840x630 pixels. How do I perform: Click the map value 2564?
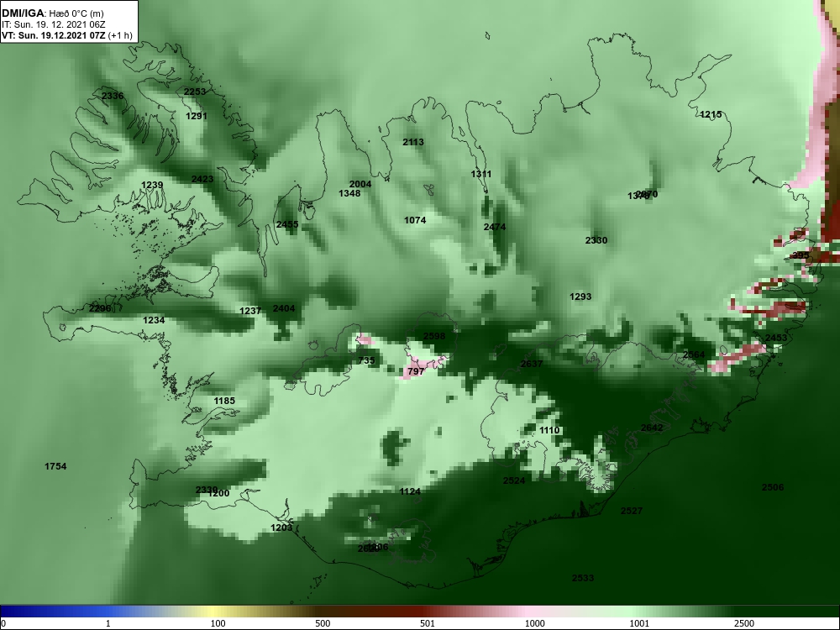(x=694, y=355)
